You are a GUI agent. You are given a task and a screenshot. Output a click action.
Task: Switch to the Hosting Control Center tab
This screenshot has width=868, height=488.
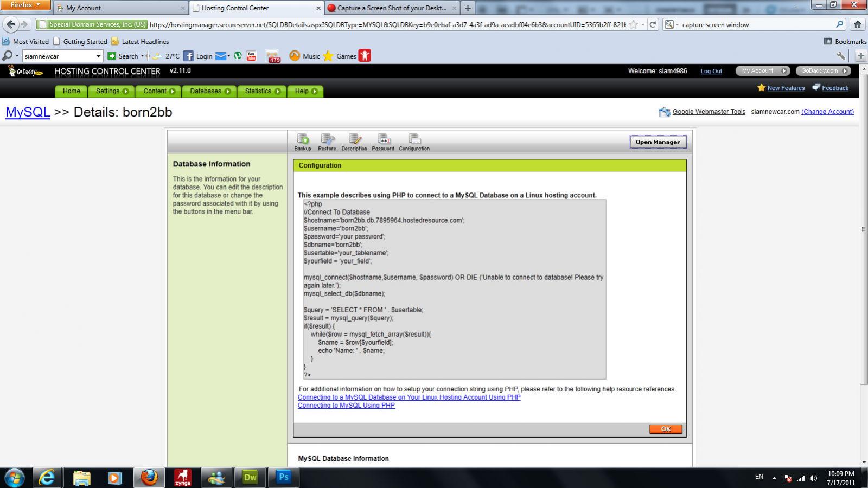(257, 8)
